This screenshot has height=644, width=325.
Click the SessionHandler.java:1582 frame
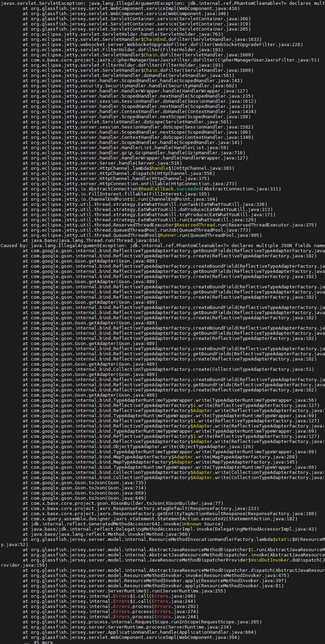coord(138,127)
